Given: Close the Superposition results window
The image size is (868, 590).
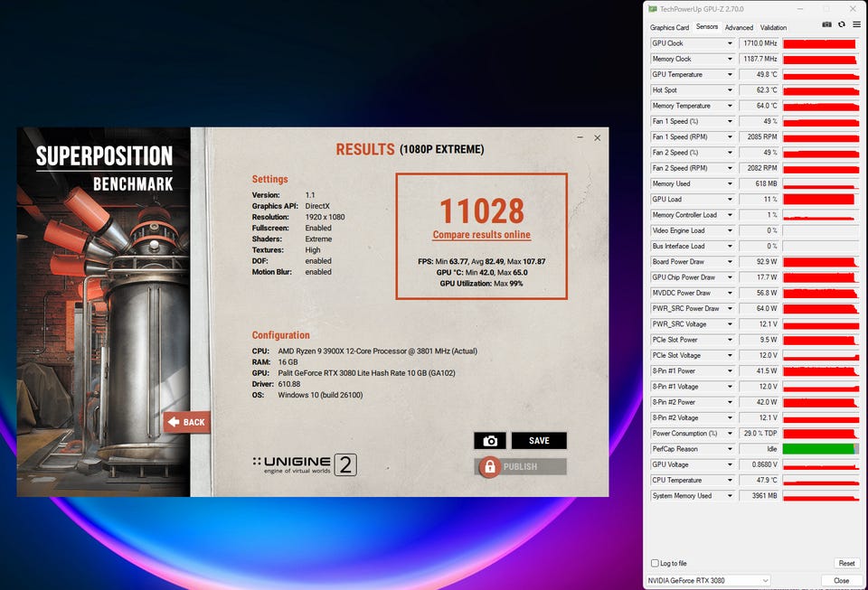Looking at the screenshot, I should [598, 137].
